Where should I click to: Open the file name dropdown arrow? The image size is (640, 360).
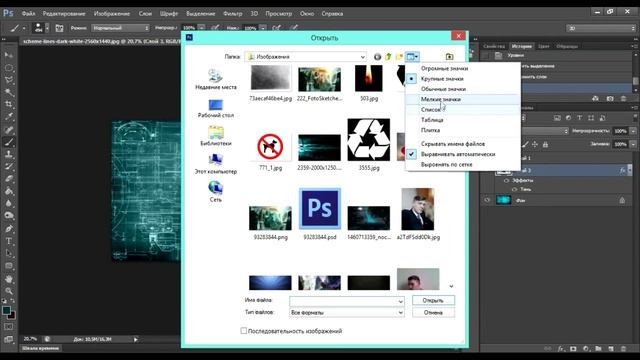coord(400,301)
